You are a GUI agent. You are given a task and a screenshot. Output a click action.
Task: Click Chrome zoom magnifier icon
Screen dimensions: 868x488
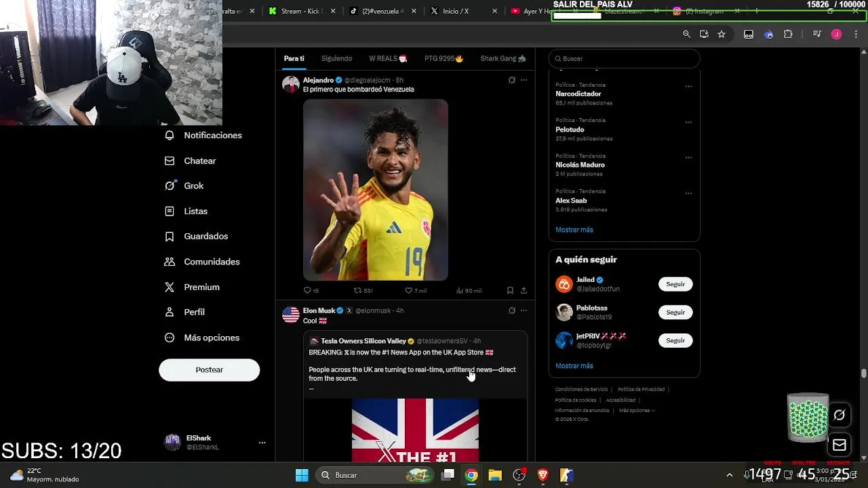[686, 34]
